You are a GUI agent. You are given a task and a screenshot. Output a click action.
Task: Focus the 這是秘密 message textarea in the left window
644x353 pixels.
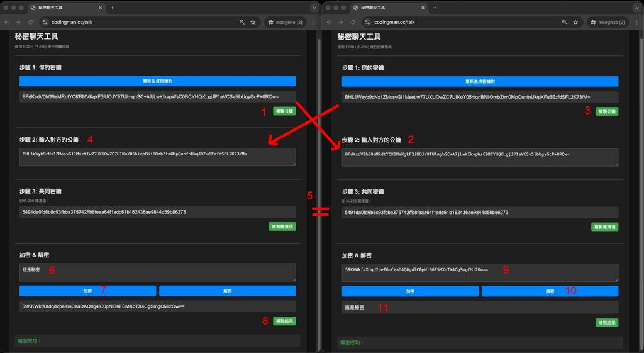coord(157,272)
